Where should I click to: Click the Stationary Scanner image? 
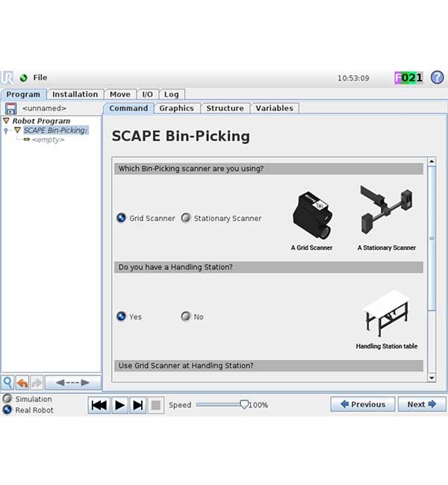click(386, 210)
